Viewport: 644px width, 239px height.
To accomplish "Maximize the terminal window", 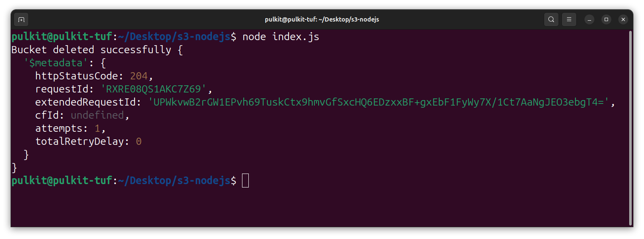I will click(x=606, y=19).
